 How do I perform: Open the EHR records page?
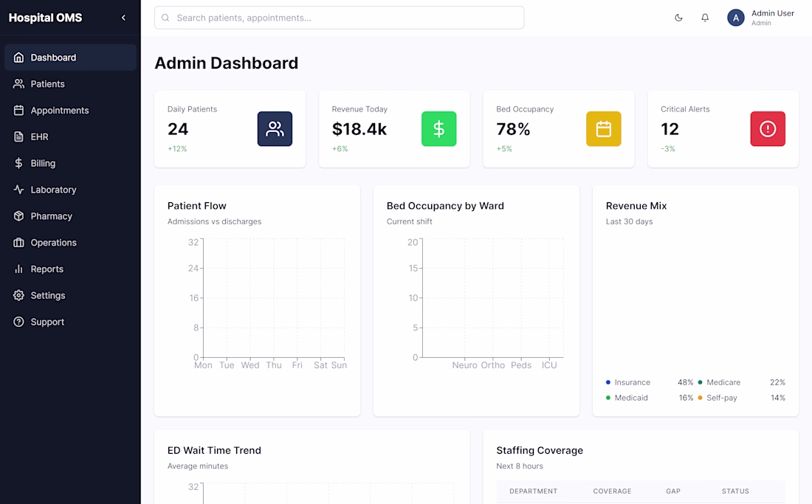pyautogui.click(x=70, y=137)
